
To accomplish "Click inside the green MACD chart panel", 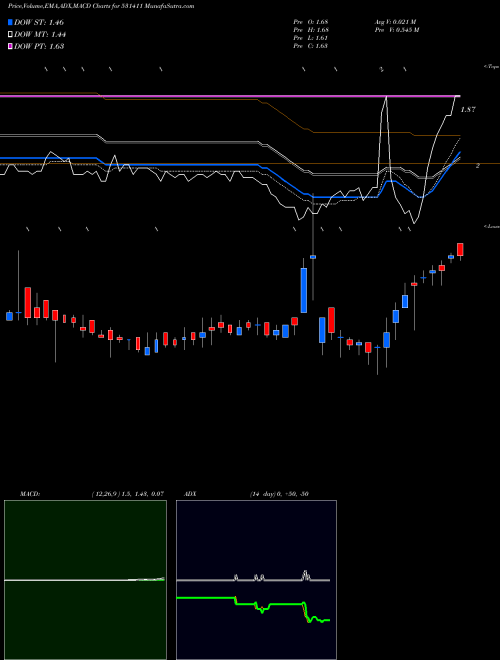I will (85, 580).
